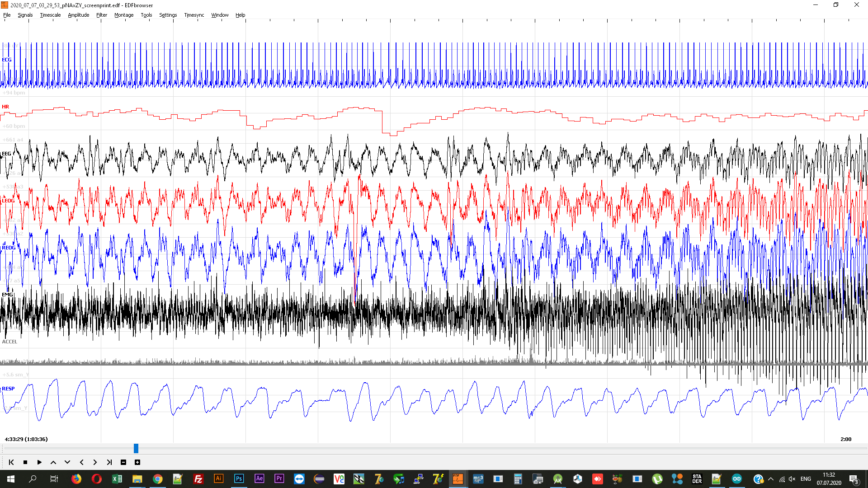The width and height of the screenshot is (868, 488).
Task: Show hidden system tray icons
Action: (771, 479)
